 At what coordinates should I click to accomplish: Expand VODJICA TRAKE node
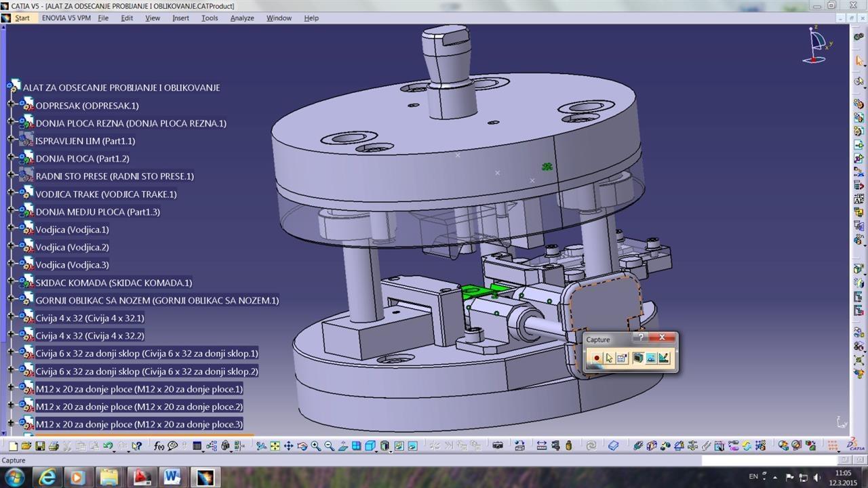(x=11, y=193)
